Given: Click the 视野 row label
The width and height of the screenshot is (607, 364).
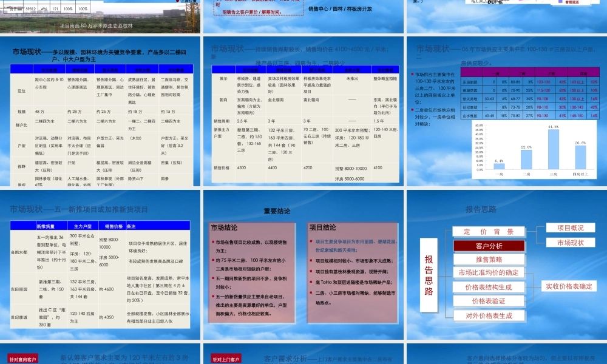Looking at the screenshot, I should [x=22, y=166].
